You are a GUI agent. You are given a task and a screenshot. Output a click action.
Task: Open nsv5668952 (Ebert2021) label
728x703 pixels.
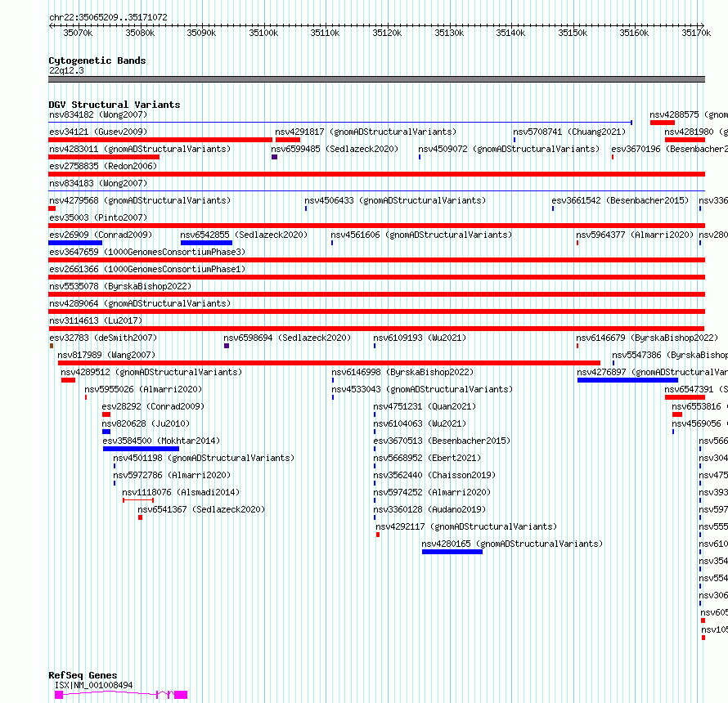tap(427, 458)
